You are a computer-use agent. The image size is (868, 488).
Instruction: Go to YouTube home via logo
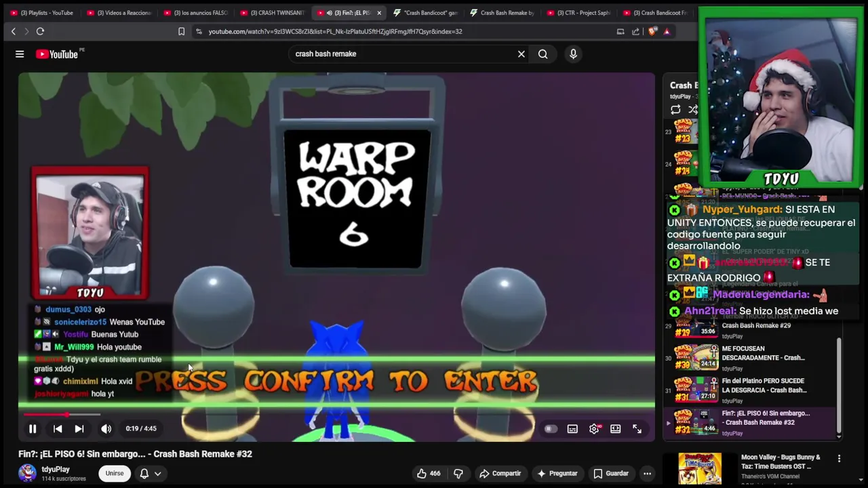(x=57, y=54)
